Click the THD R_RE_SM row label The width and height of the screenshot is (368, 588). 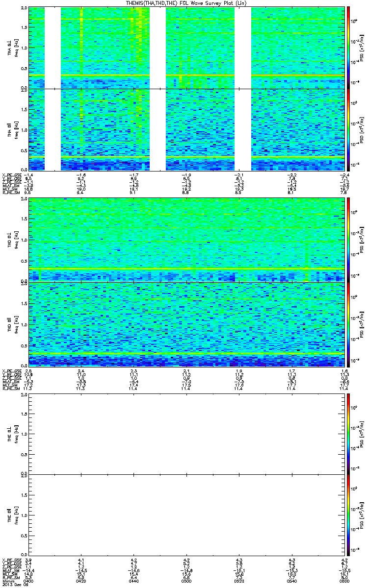click(x=10, y=388)
